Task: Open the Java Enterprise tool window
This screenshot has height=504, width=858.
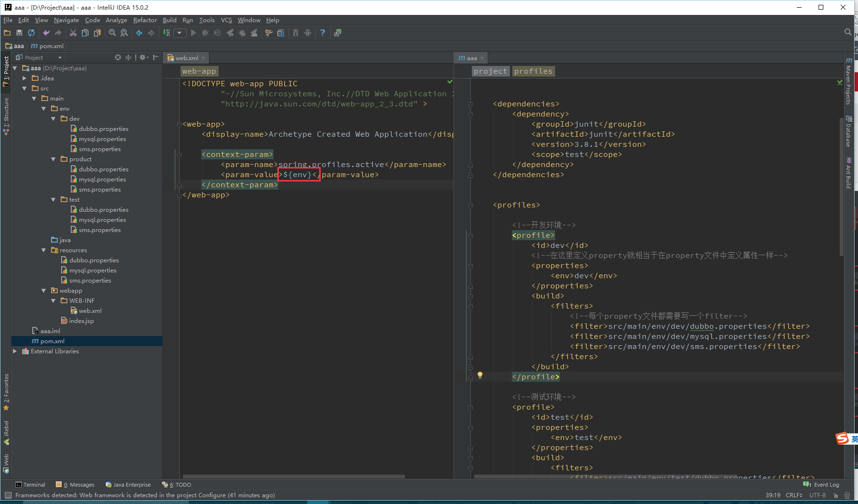Action: click(128, 485)
